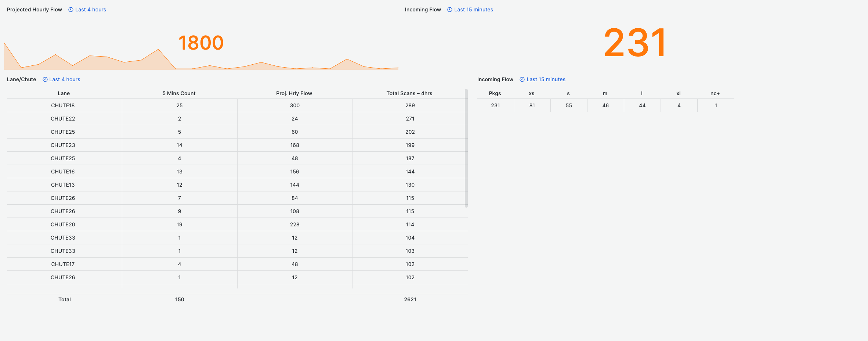
Task: Sort table by Lane column header
Action: (64, 93)
